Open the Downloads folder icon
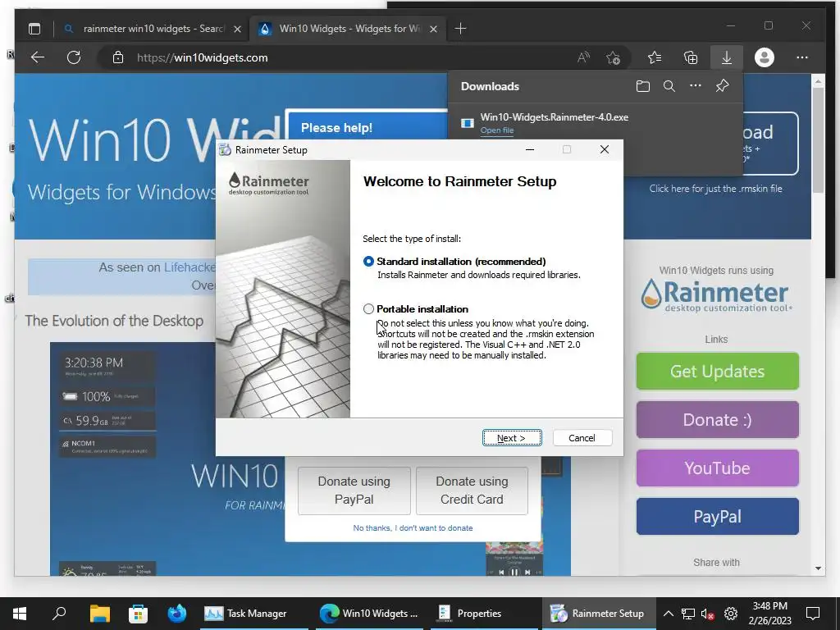 coord(643,86)
